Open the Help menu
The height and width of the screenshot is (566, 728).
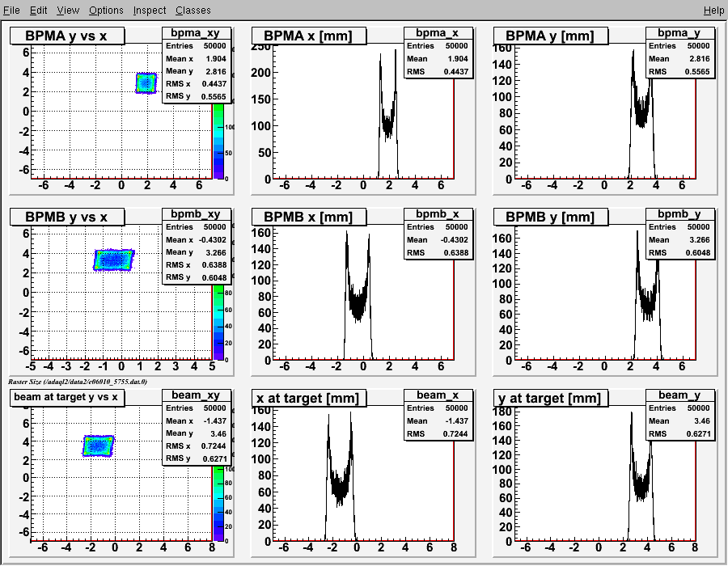pos(713,11)
